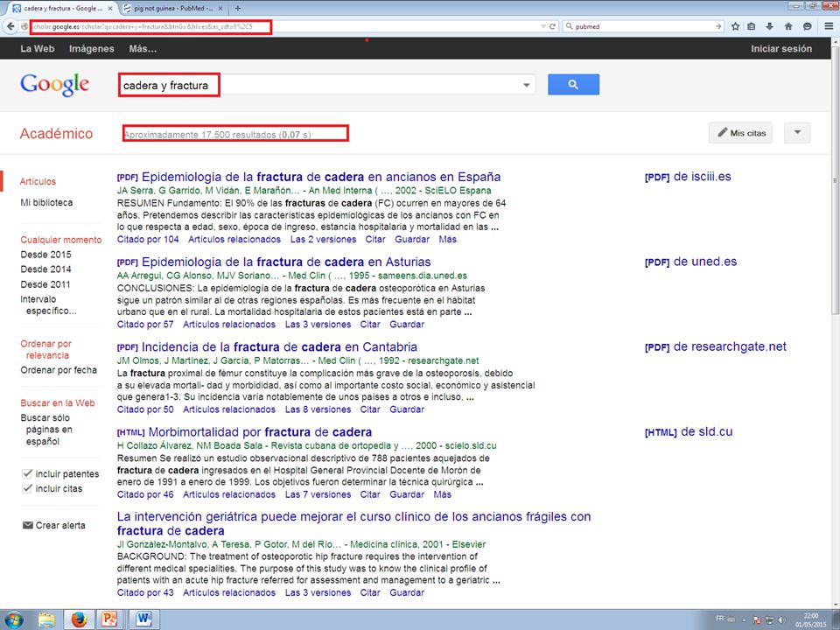The image size is (840, 630).
Task: Click the Google logo
Action: click(54, 85)
